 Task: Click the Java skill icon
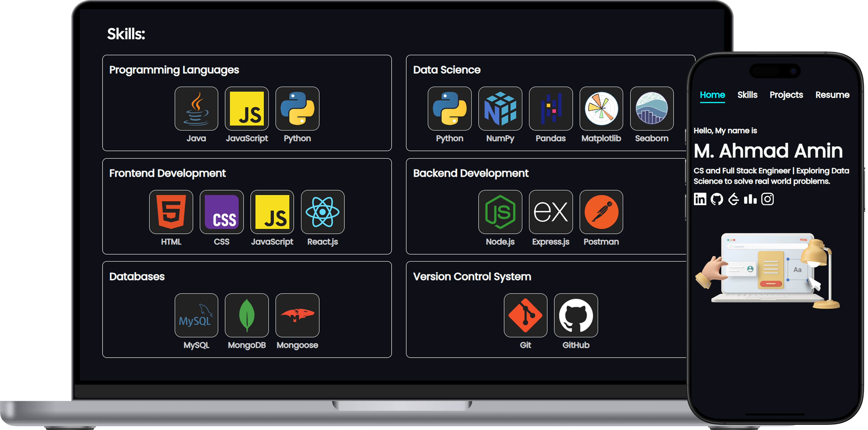(196, 109)
